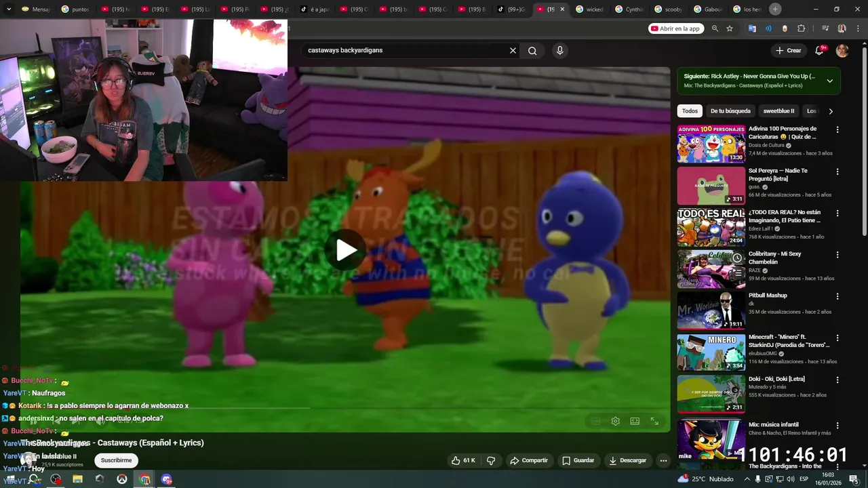The height and width of the screenshot is (488, 868).
Task: Open the browser profile avatar
Action: pyautogui.click(x=842, y=28)
